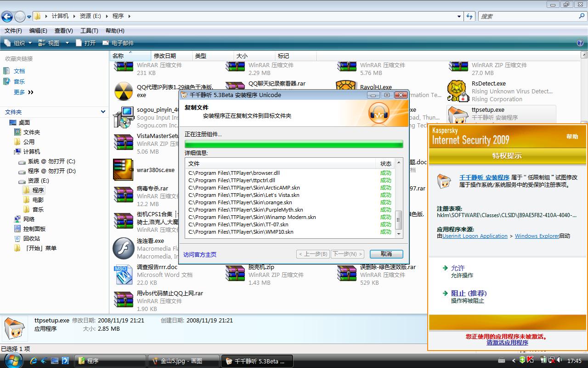Refresh the Explorer address bar
This screenshot has width=588, height=368.
(x=469, y=16)
